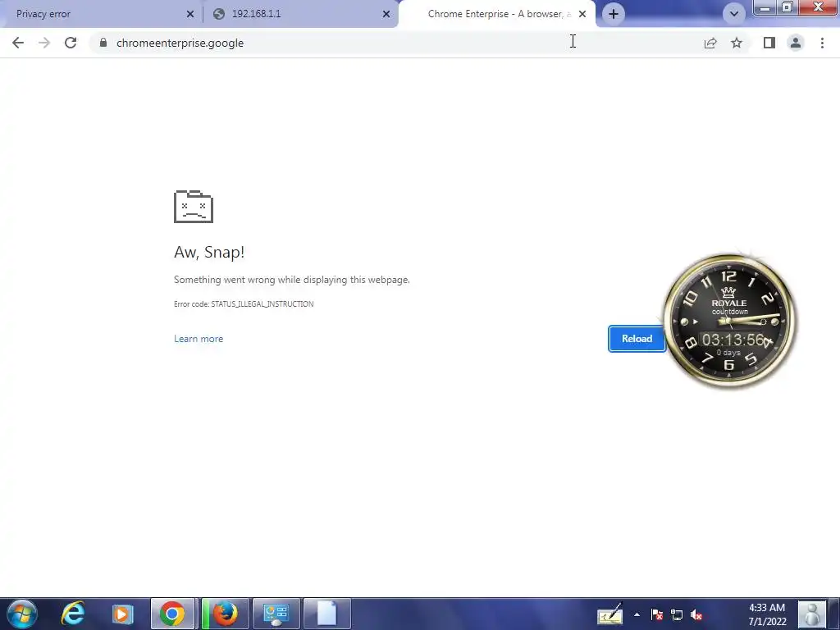Restore down the Chrome window
Image resolution: width=840 pixels, height=630 pixels.
point(787,7)
